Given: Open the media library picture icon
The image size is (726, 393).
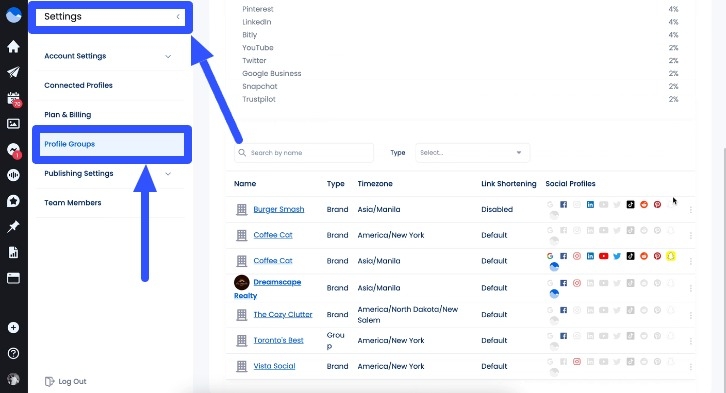Looking at the screenshot, I should tap(13, 124).
